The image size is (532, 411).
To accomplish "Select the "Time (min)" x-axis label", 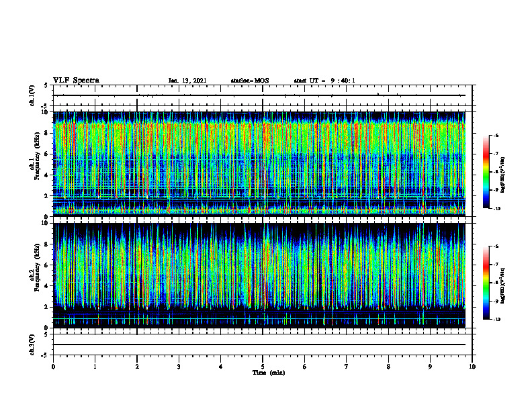I will tap(269, 373).
